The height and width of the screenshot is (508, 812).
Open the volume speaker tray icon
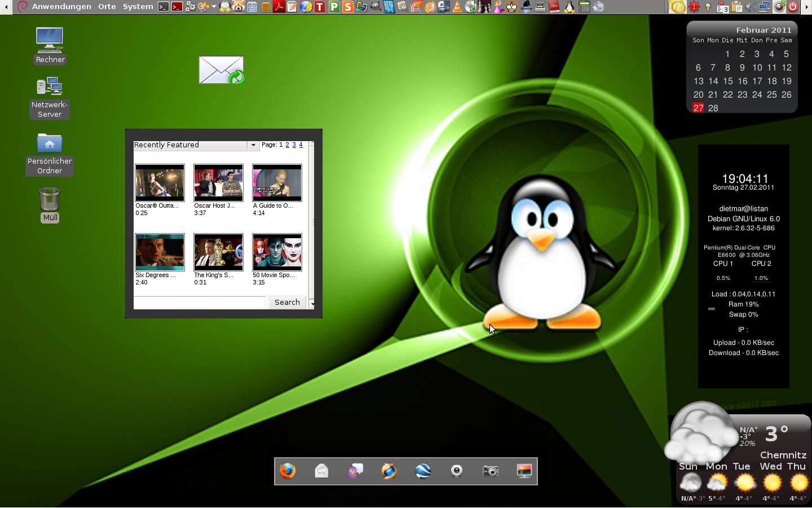751,7
